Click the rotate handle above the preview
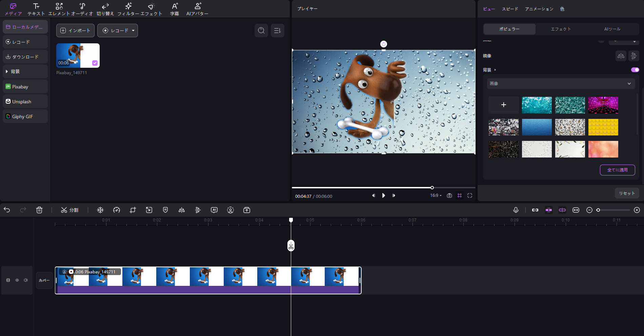This screenshot has width=644, height=336. (384, 44)
